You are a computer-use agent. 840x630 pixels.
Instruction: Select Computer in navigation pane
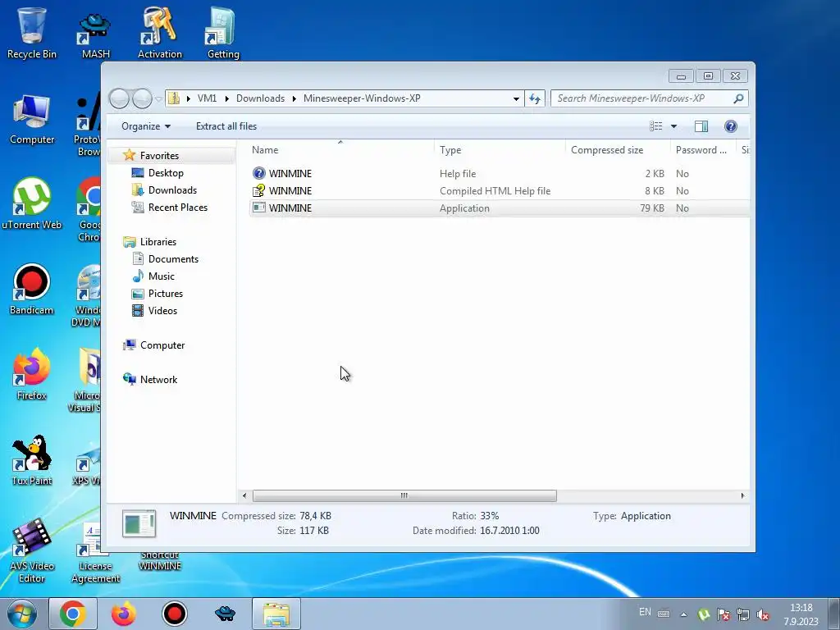[x=162, y=345]
